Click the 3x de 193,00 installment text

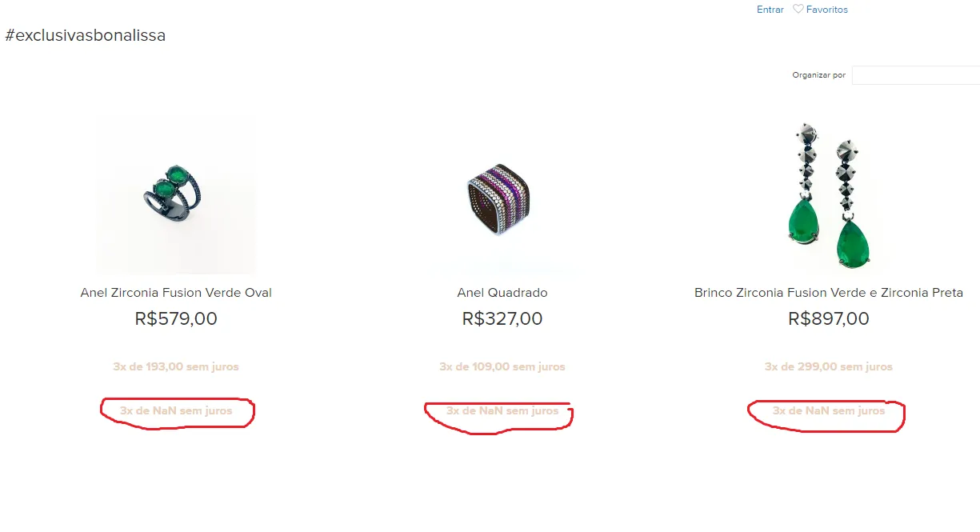coord(176,367)
